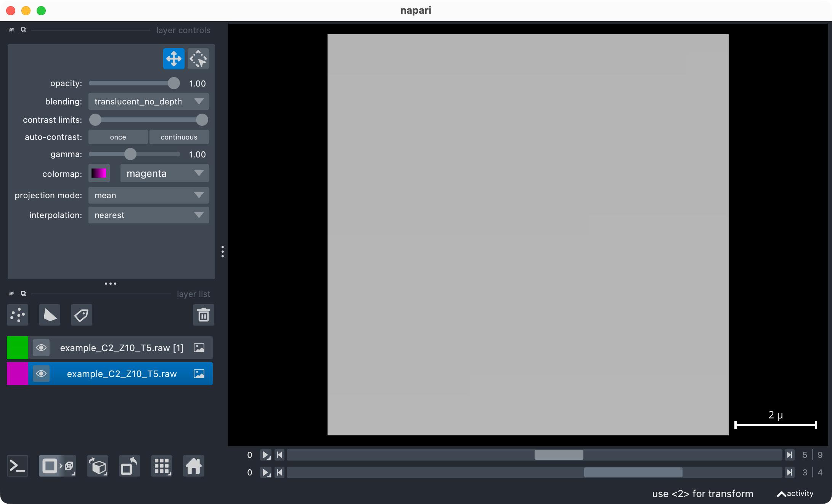Activate the pan/zoom mode button
Image resolution: width=832 pixels, height=504 pixels.
[x=173, y=59]
